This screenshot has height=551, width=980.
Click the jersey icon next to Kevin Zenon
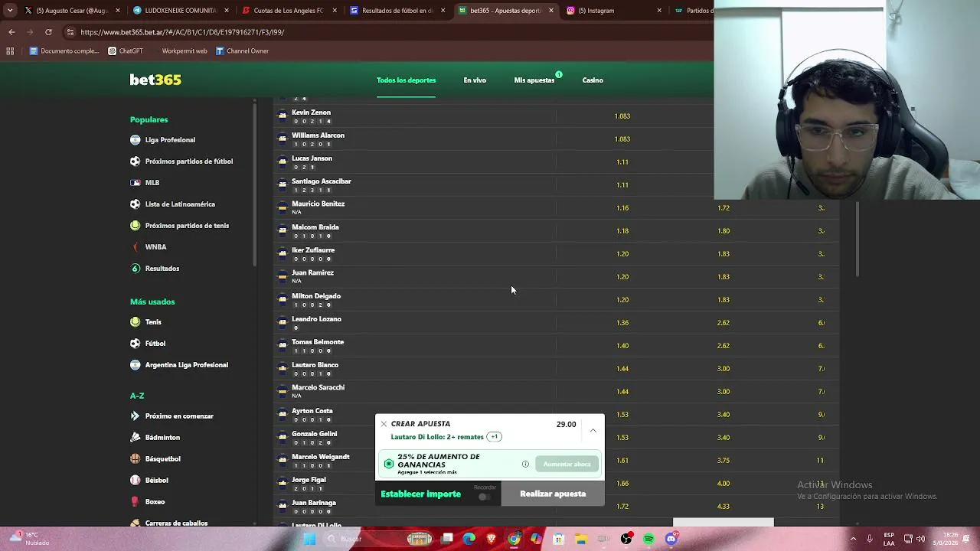point(283,116)
